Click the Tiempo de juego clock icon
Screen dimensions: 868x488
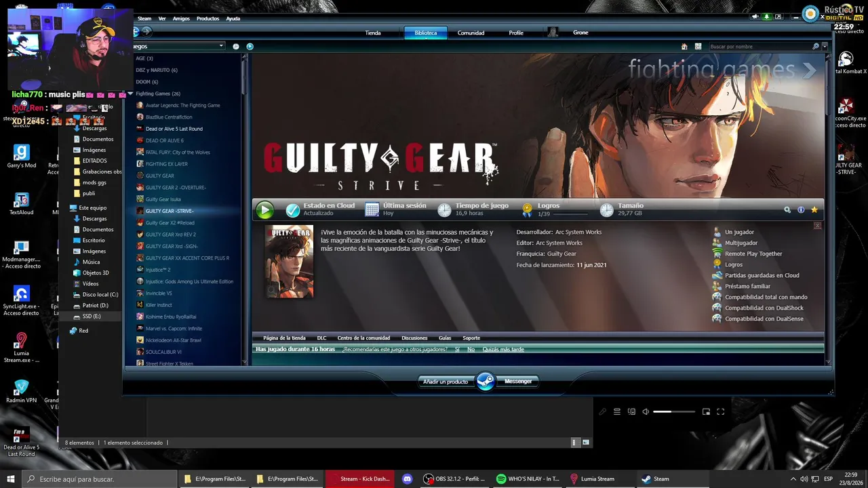coord(444,210)
